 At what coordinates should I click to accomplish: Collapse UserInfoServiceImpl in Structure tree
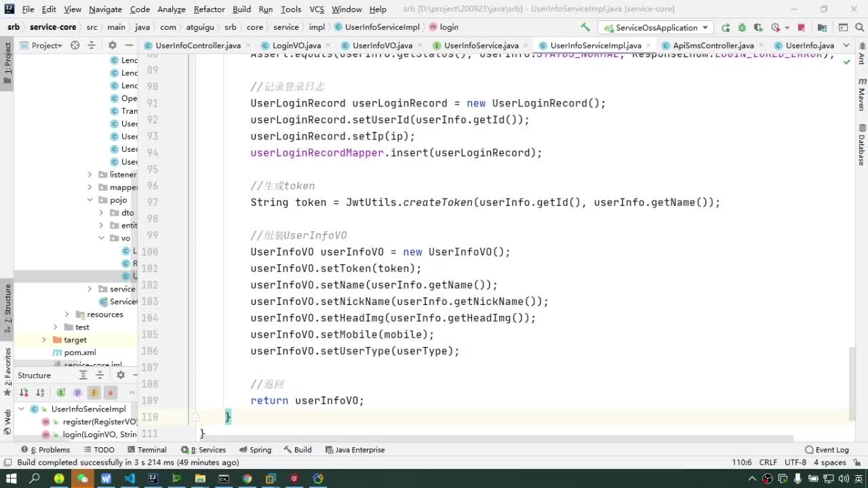click(22, 409)
